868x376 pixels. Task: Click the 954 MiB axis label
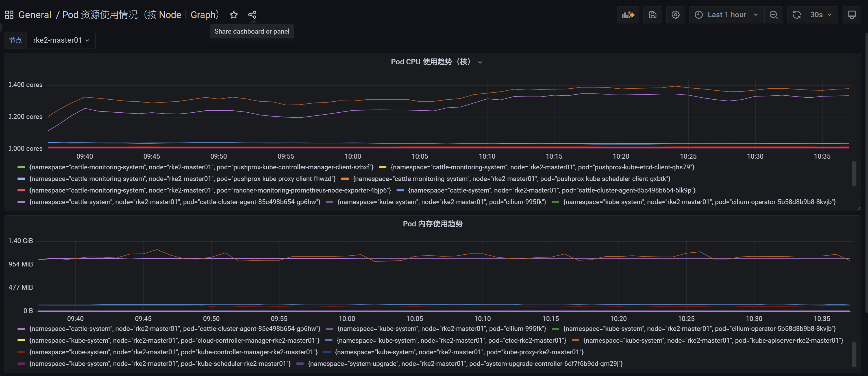click(x=21, y=264)
